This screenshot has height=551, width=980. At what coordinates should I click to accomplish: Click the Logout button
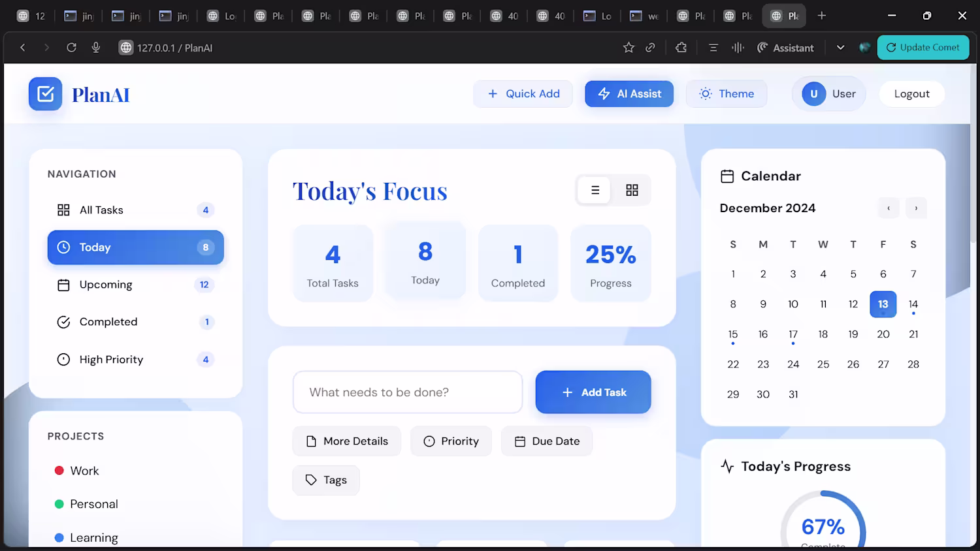pyautogui.click(x=911, y=94)
